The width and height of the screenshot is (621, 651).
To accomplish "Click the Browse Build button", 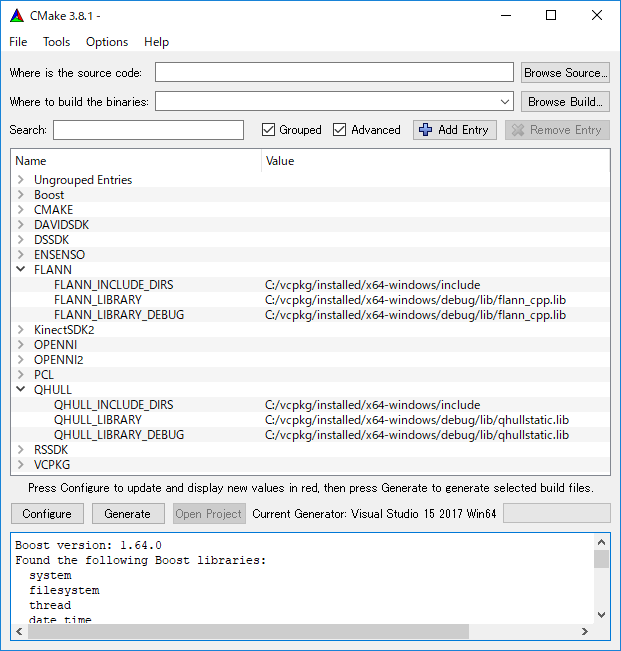I will coord(565,102).
